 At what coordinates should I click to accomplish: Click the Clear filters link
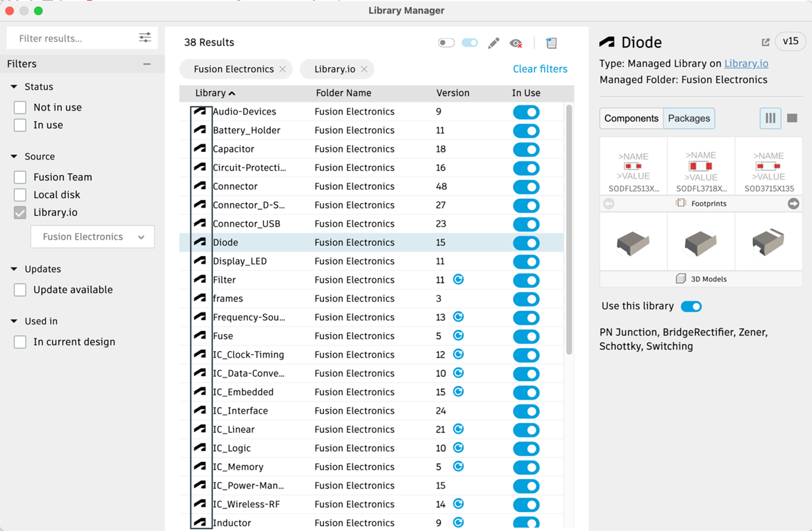point(539,69)
